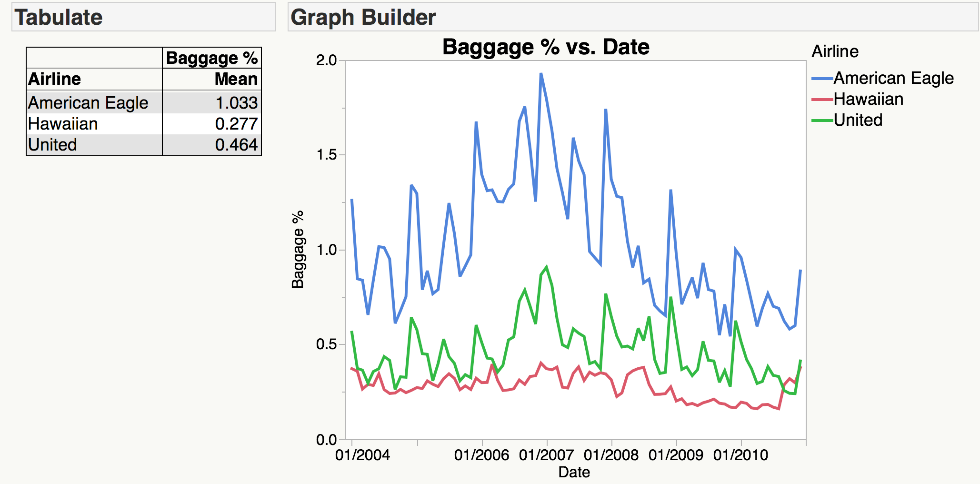Click the United line's highest peak near 01/2007
The width and height of the screenshot is (980, 484).
point(546,267)
